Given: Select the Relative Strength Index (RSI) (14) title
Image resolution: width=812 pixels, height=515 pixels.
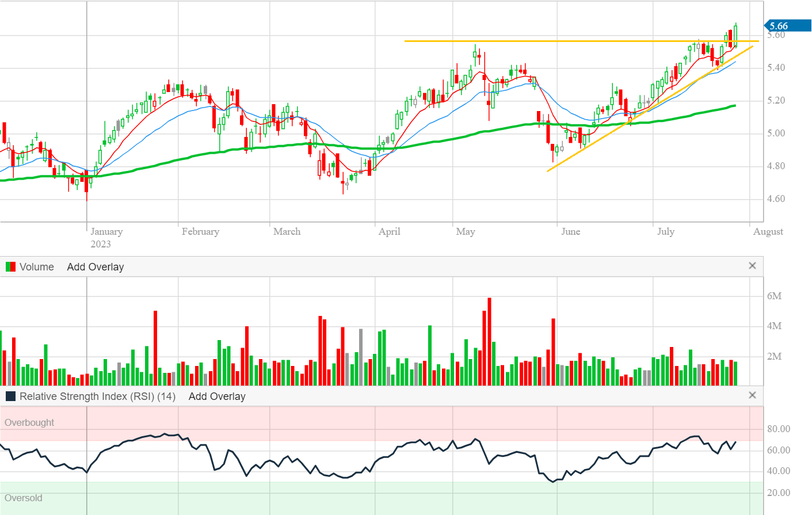Looking at the screenshot, I should point(97,396).
